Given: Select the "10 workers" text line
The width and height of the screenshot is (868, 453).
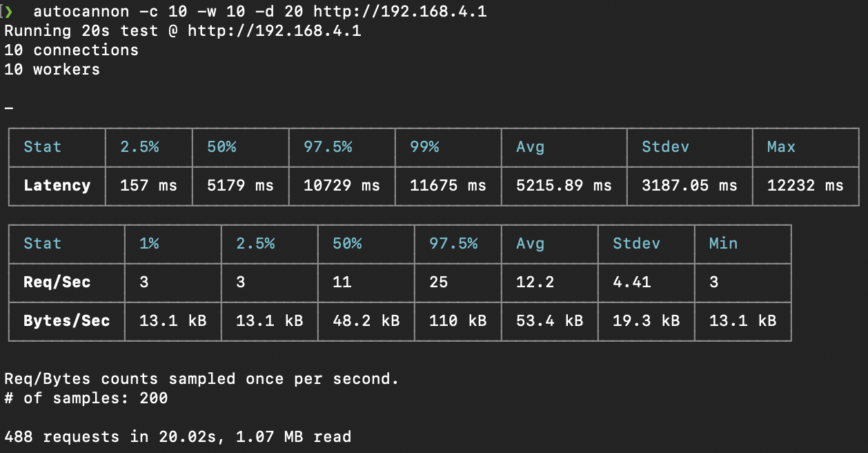Looking at the screenshot, I should pos(52,70).
